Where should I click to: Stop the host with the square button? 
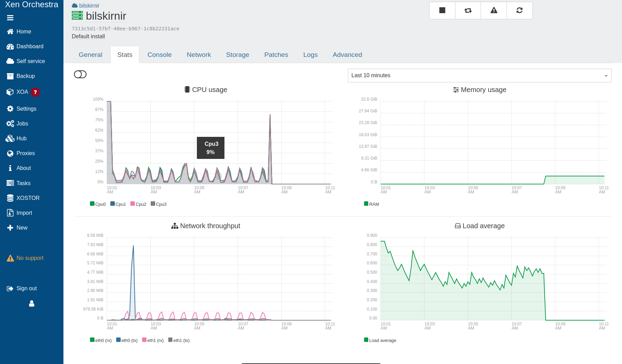click(x=442, y=10)
